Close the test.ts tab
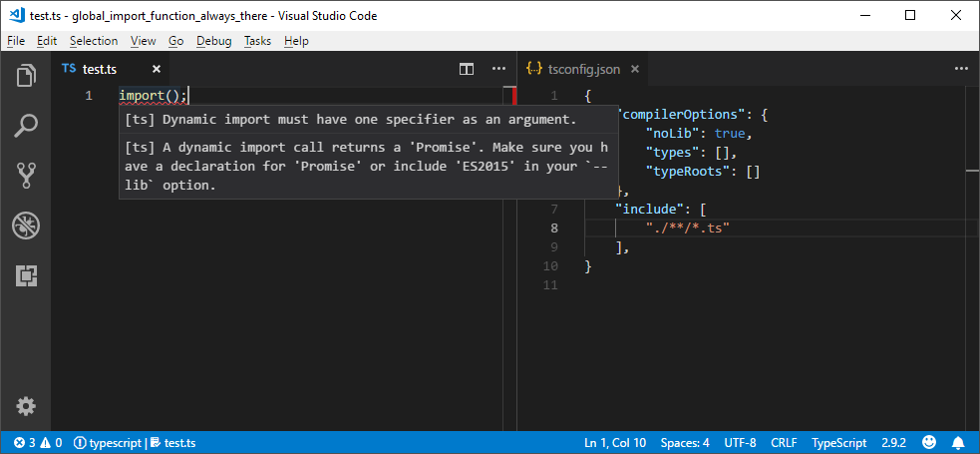 click(x=157, y=69)
